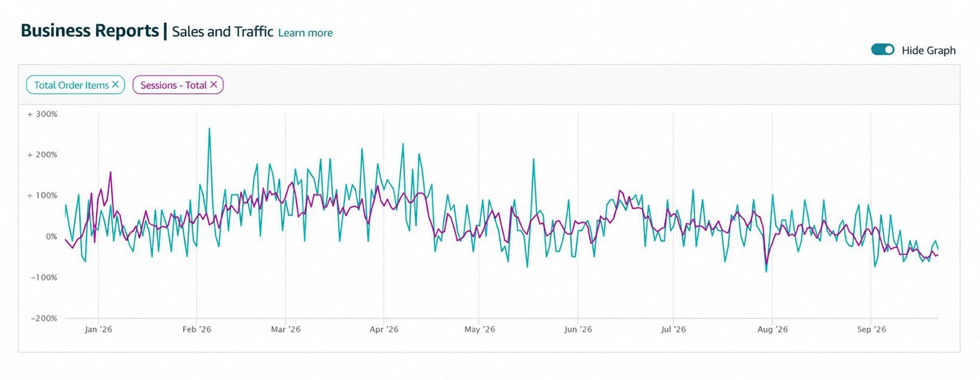Viewport: 980px width, 380px height.
Task: Click the −200% y-axis label
Action: pos(44,318)
